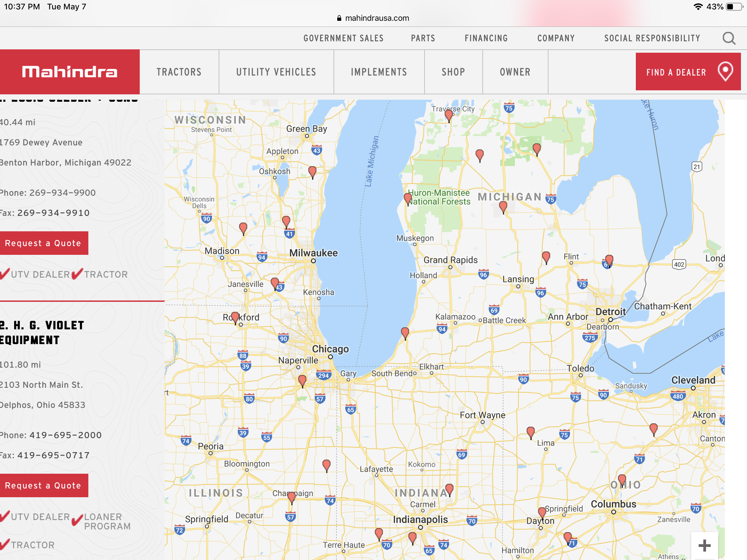Select the dealer pin west of Flint
Image resolution: width=747 pixels, height=560 pixels.
[546, 258]
